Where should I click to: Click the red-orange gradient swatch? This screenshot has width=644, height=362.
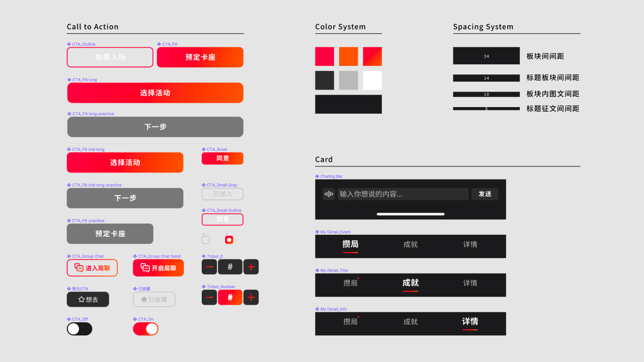(372, 56)
